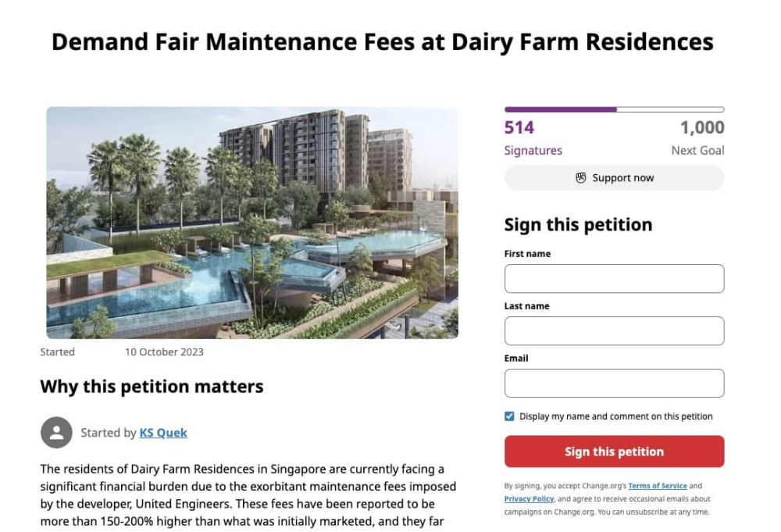This screenshot has width=781, height=532.
Task: Click the Why this petition matters heading
Action: [x=152, y=387]
